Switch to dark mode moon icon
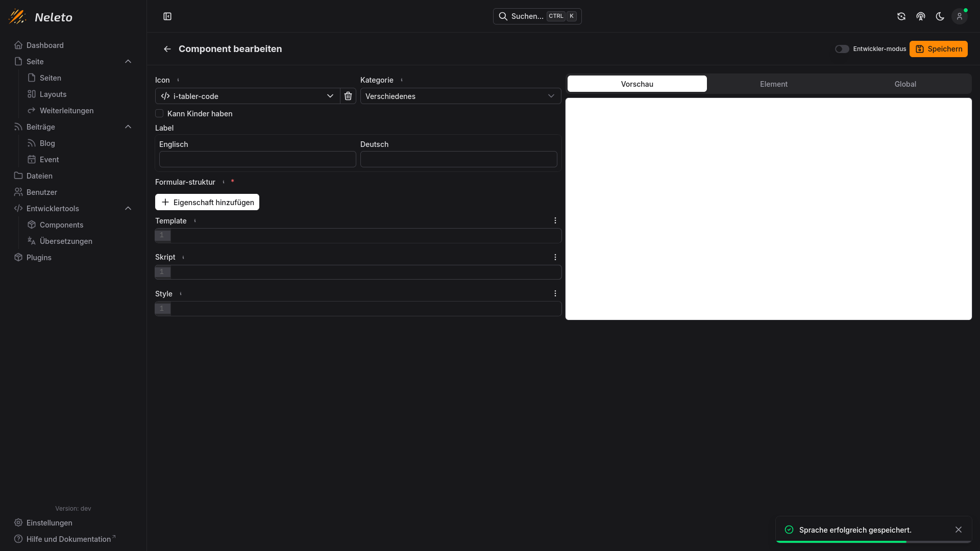Image resolution: width=980 pixels, height=551 pixels. 940,16
